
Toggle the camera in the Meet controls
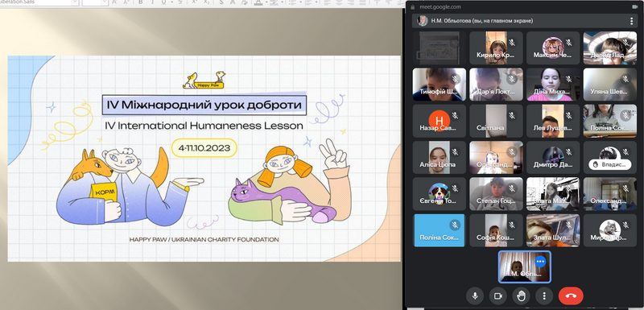click(x=498, y=296)
